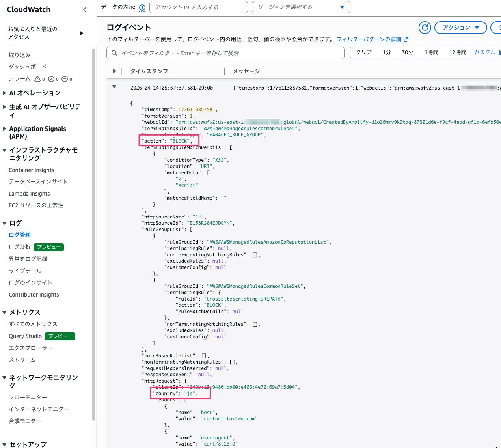
Task: Click the account ID input field
Action: click(x=199, y=7)
